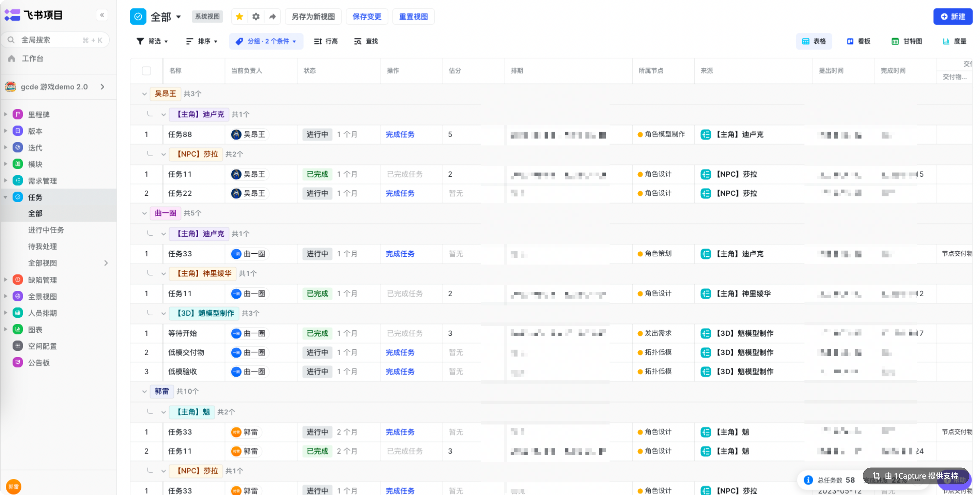Click the 新建 button to create a task
This screenshot has width=980, height=495.
pyautogui.click(x=953, y=16)
